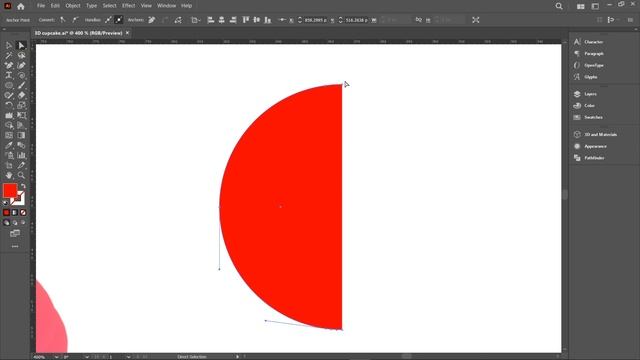Open workspace switcher dropdown
The height and width of the screenshot is (360, 640).
tap(595, 6)
